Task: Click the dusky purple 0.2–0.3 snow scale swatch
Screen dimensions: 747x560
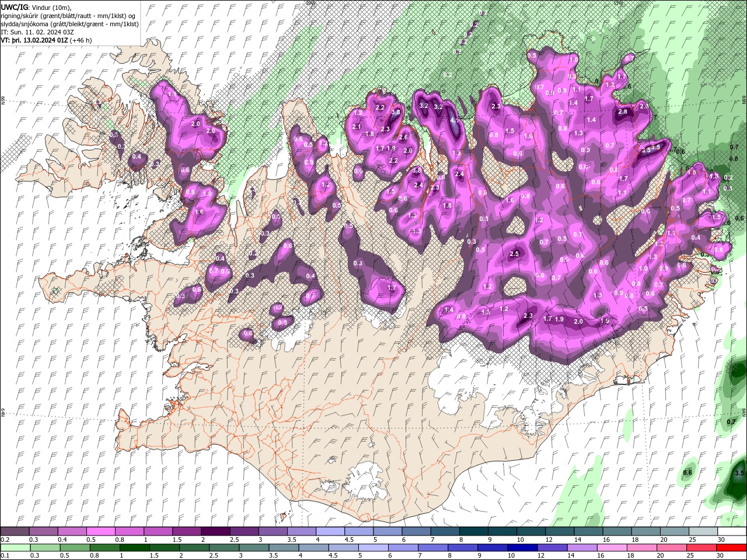Action: [x=15, y=531]
